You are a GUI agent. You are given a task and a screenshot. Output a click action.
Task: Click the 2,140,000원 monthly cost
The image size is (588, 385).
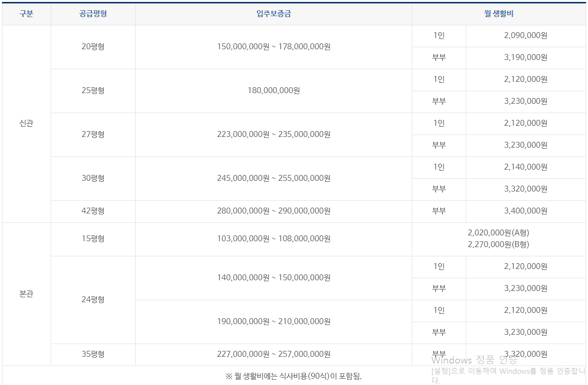pyautogui.click(x=526, y=167)
